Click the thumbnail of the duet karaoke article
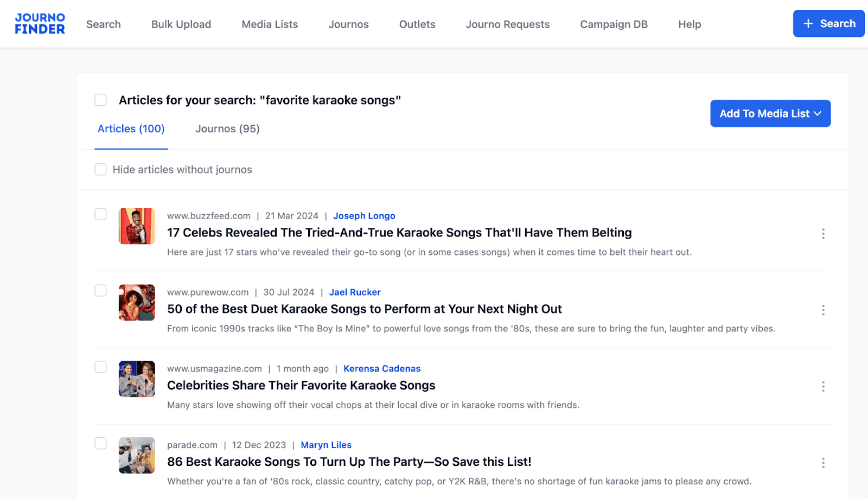The image size is (868, 499). tap(137, 303)
